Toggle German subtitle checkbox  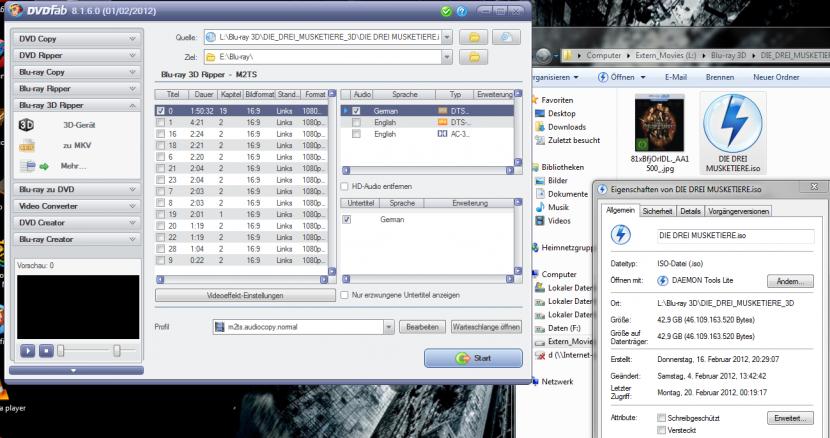tap(347, 219)
